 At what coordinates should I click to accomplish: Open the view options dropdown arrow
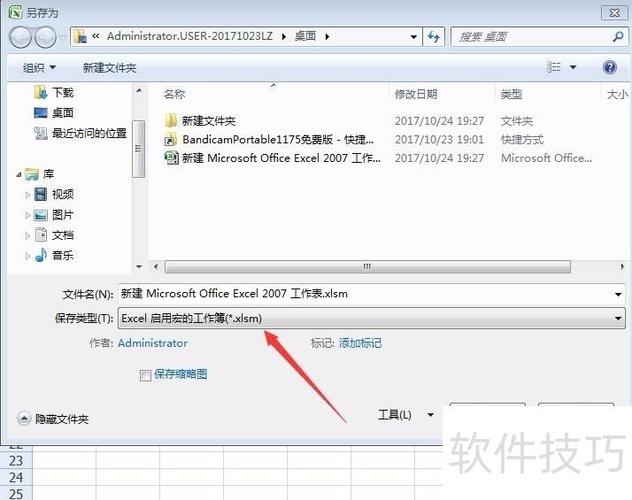(x=573, y=67)
